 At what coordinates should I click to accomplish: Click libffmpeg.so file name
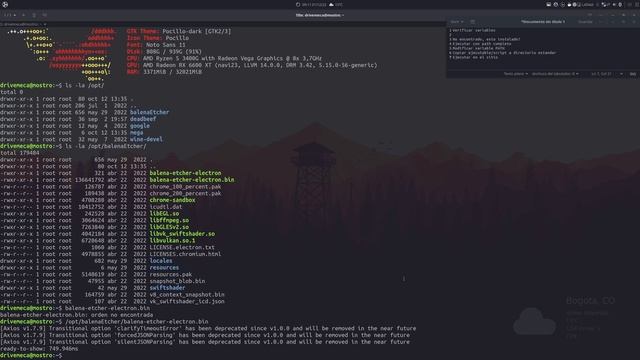point(169,220)
